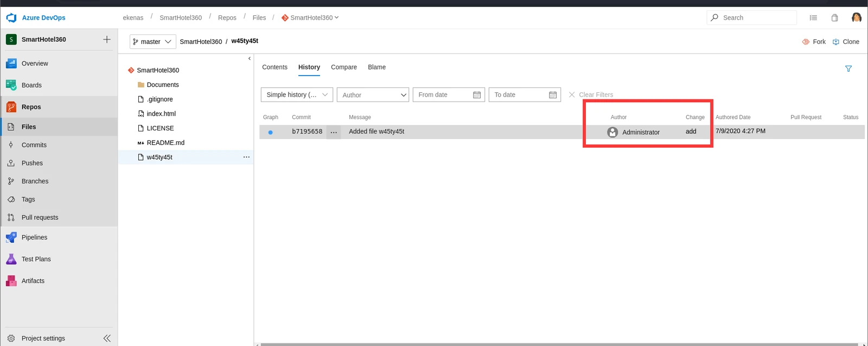Click the Clone repository icon

[836, 42]
